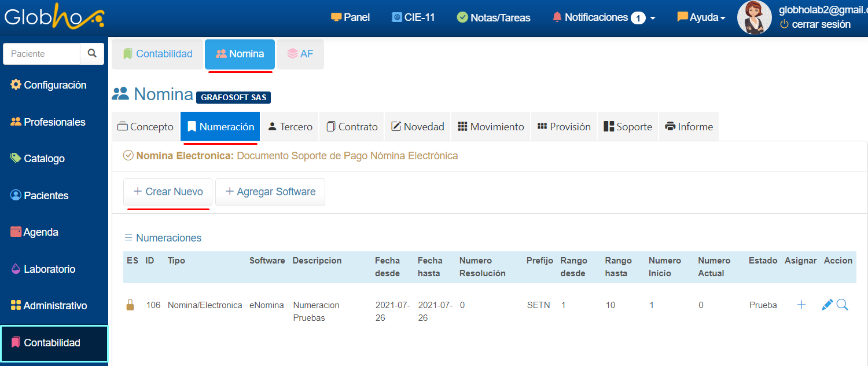Click the Globho logo

(x=54, y=18)
